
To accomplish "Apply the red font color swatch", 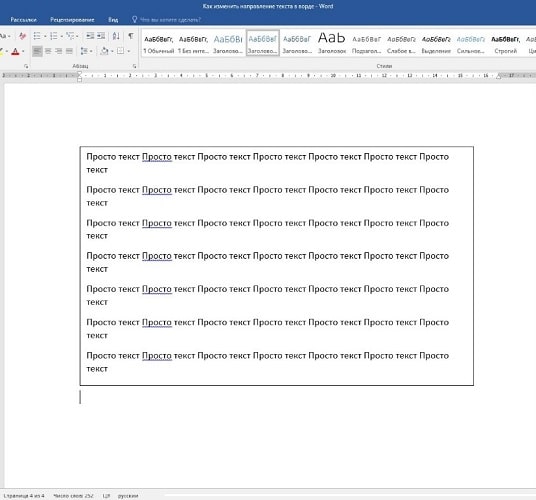I will coord(15,52).
